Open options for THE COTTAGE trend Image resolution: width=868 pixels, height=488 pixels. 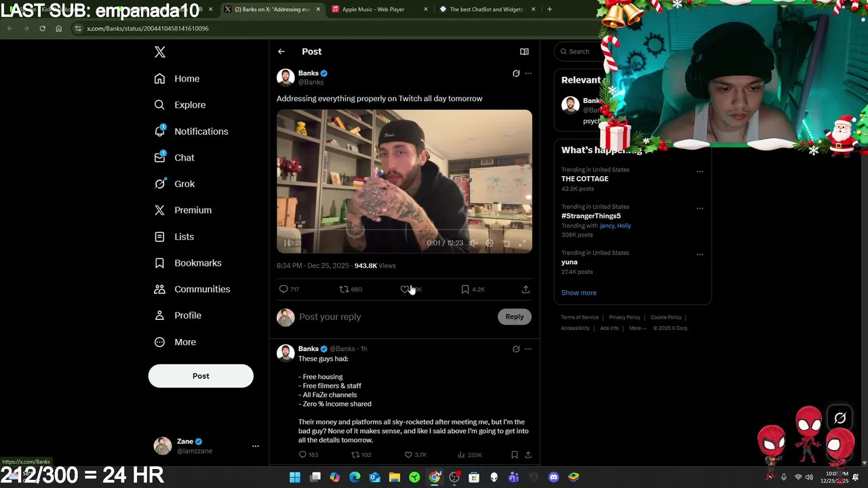(700, 171)
